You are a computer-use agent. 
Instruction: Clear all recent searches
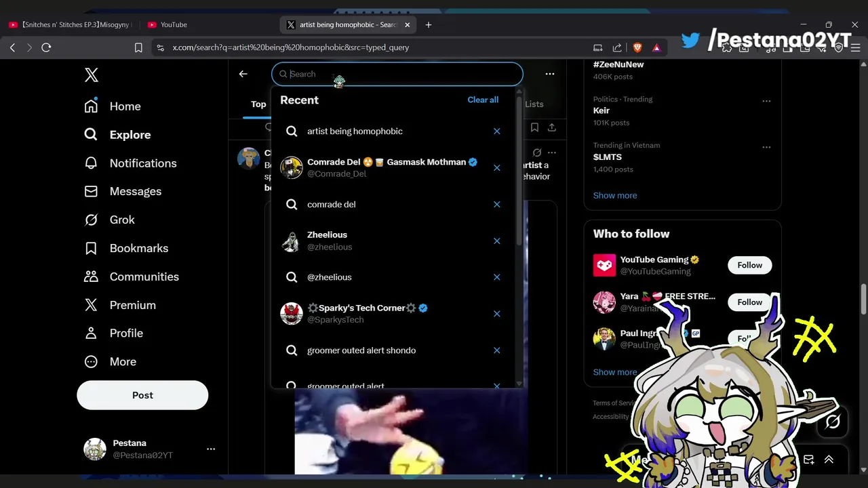pyautogui.click(x=483, y=100)
